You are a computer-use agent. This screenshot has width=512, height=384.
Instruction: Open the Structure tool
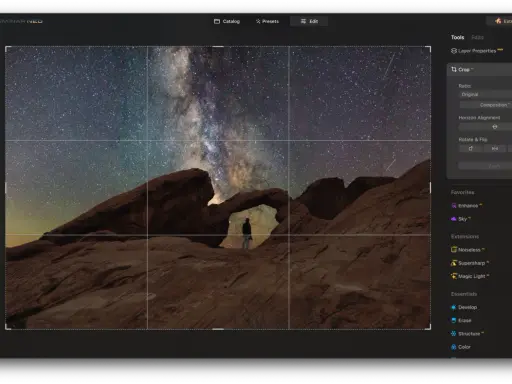click(x=467, y=334)
